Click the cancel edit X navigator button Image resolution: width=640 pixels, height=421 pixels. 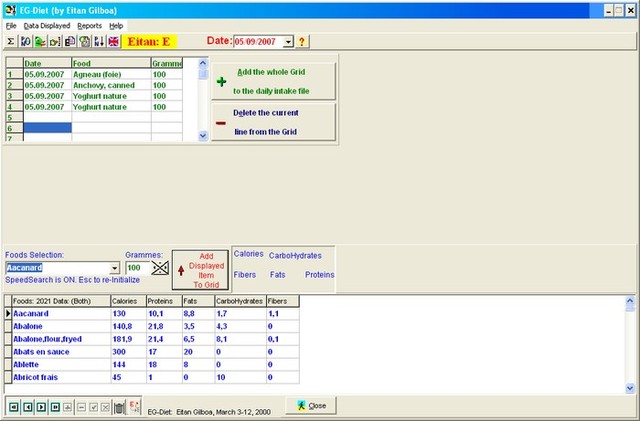[x=105, y=407]
